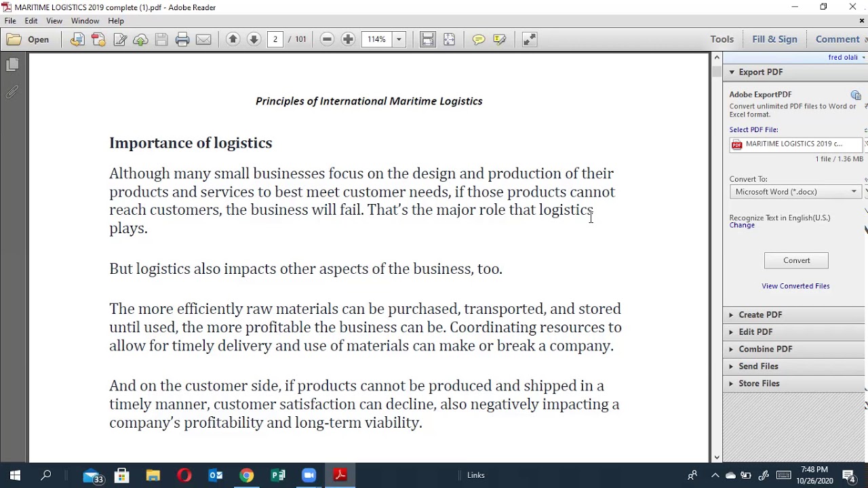The width and height of the screenshot is (868, 488).
Task: Click the taskbar clock showing 7:48 PM
Action: click(x=814, y=475)
